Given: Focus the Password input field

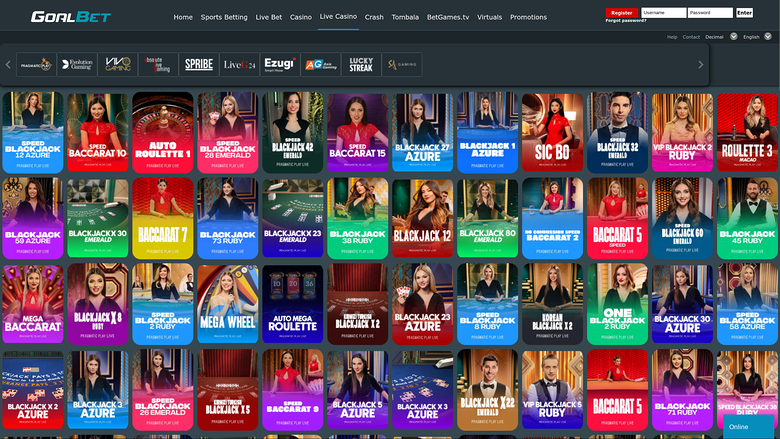Looking at the screenshot, I should click(x=710, y=13).
